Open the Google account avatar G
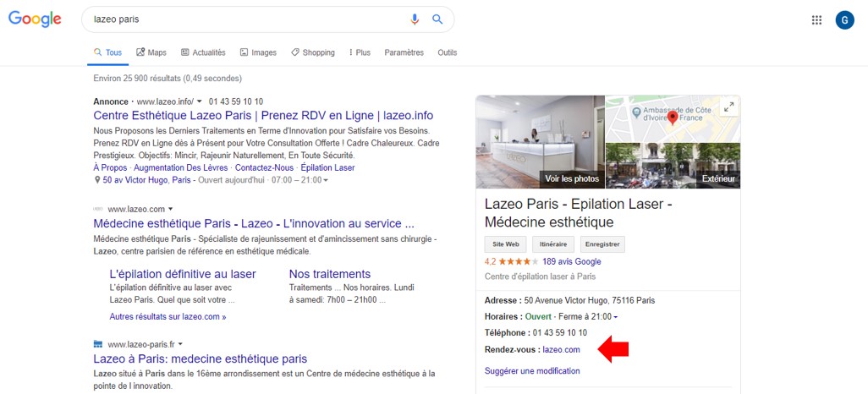 845,20
